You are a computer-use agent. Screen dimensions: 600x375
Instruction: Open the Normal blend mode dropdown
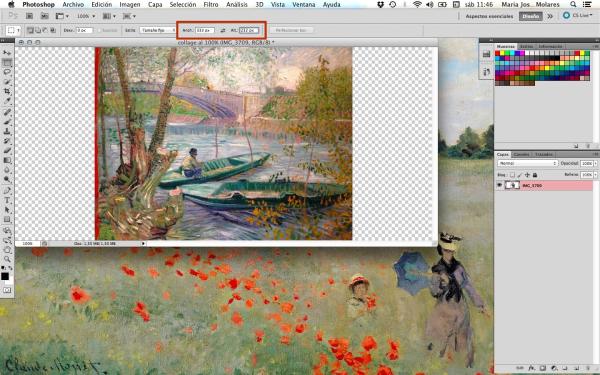(x=527, y=163)
